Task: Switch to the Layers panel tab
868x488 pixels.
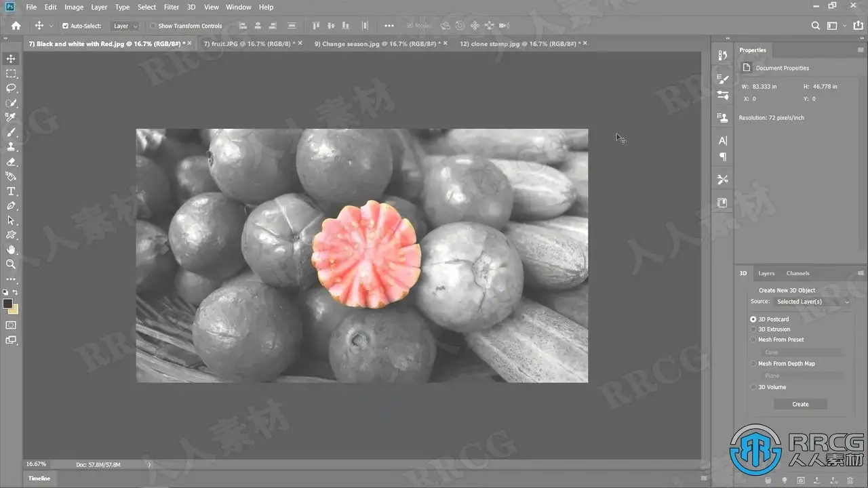Action: [766, 273]
